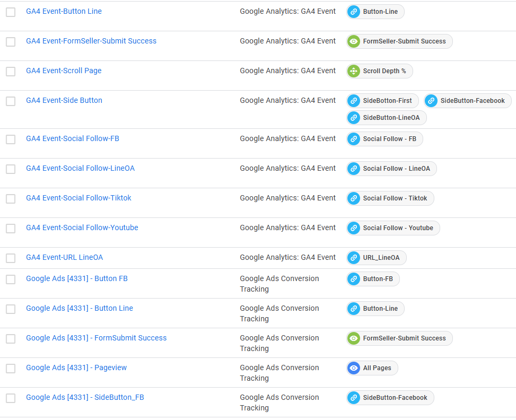Click the SideButton-LineOA trigger link icon

tap(354, 118)
